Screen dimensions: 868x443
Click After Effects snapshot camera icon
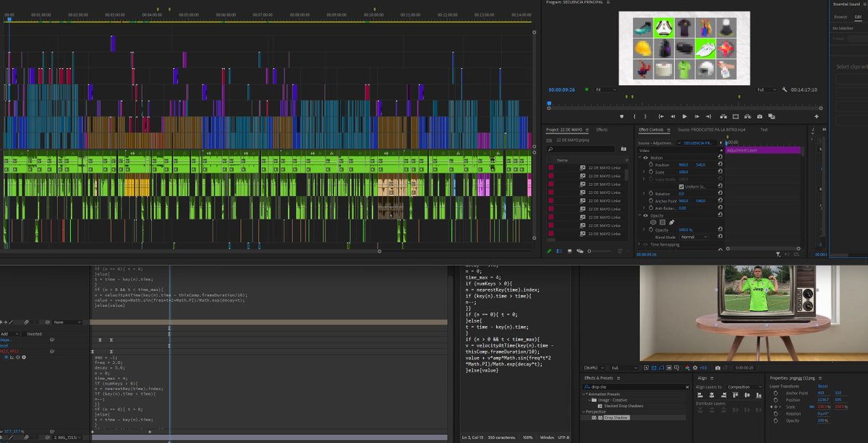(718, 368)
